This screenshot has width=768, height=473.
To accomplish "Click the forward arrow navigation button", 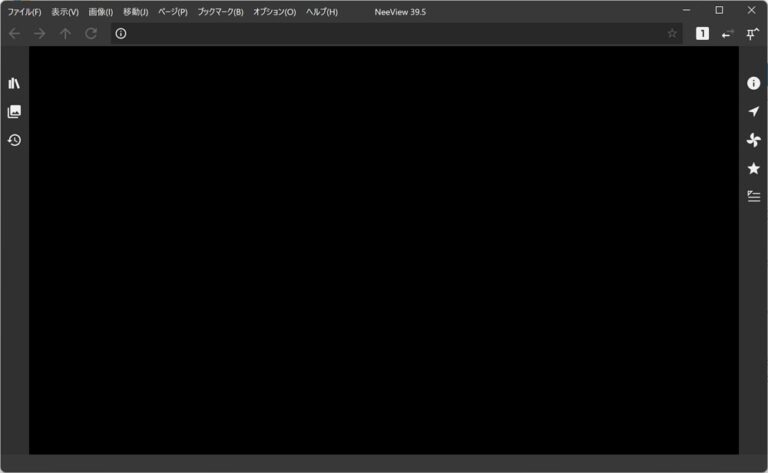I will [x=40, y=34].
